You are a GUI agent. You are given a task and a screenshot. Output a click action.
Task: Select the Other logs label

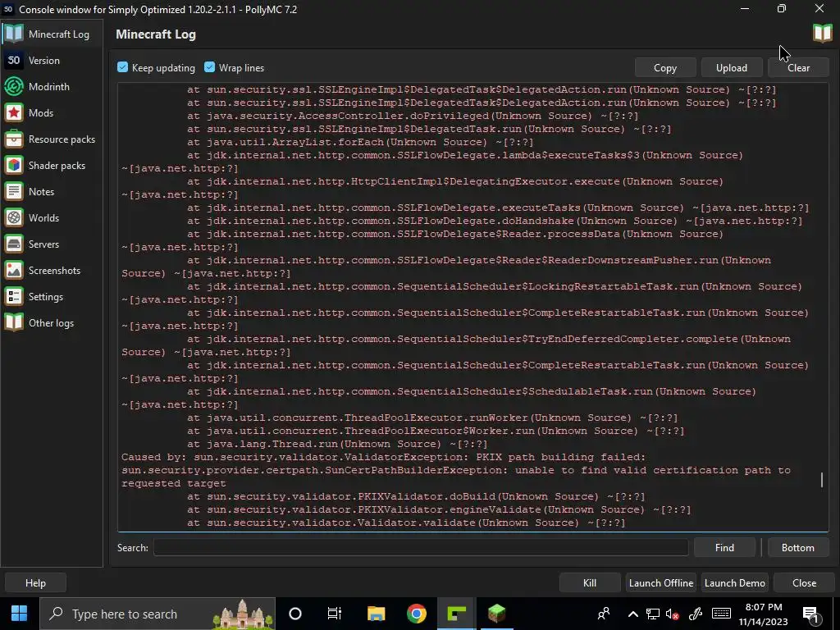pos(52,323)
